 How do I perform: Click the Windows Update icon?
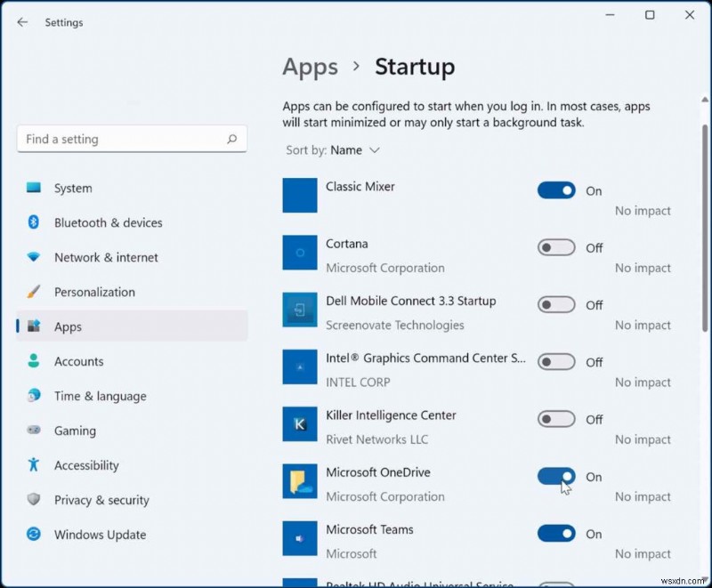pos(32,535)
